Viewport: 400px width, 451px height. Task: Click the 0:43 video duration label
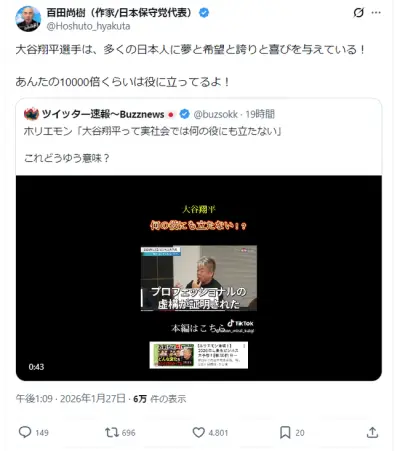(x=36, y=367)
